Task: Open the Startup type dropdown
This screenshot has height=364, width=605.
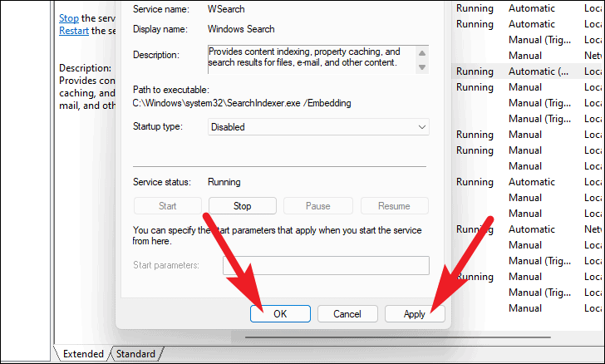Action: 318,127
